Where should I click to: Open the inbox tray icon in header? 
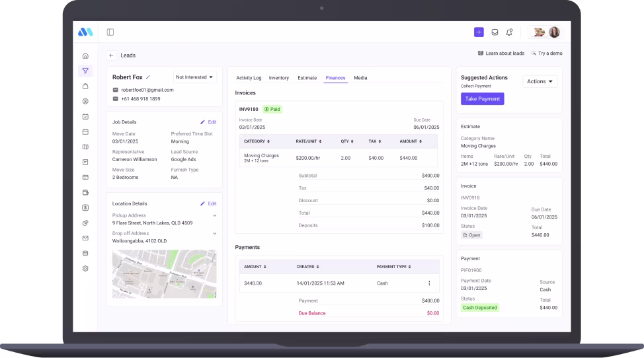(x=494, y=32)
